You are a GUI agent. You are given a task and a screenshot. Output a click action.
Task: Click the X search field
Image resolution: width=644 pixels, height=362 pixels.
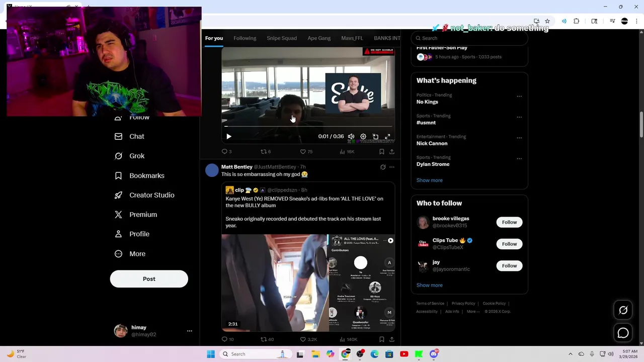click(469, 38)
